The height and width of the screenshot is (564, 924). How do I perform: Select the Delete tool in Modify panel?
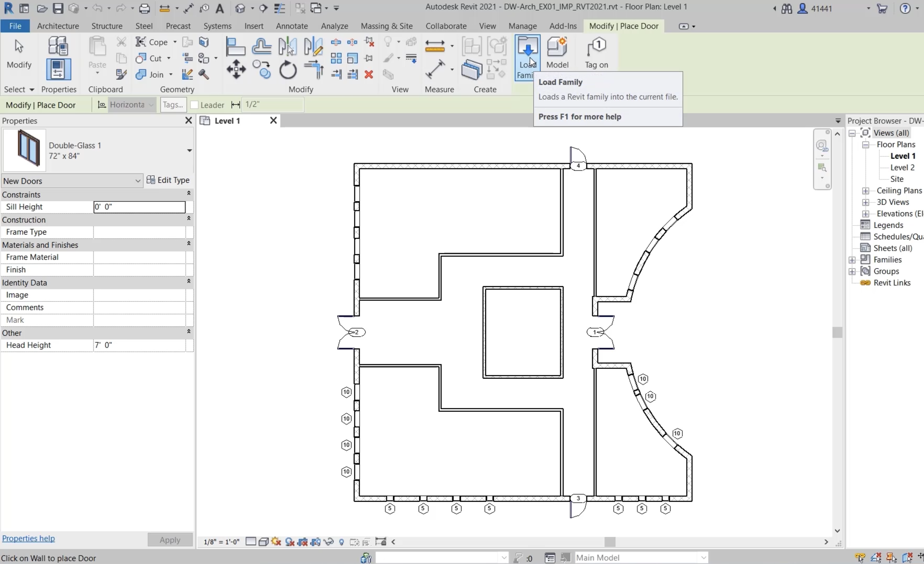coord(369,75)
